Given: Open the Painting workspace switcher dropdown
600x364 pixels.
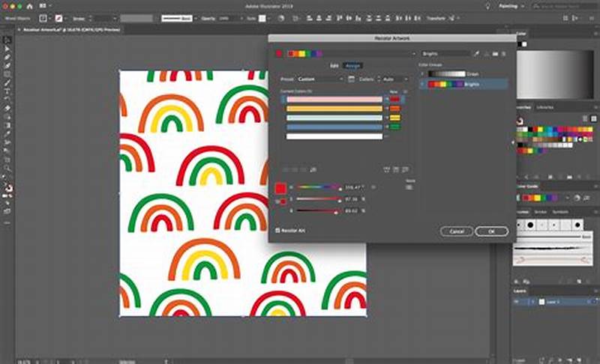Looking at the screenshot, I should click(x=511, y=7).
